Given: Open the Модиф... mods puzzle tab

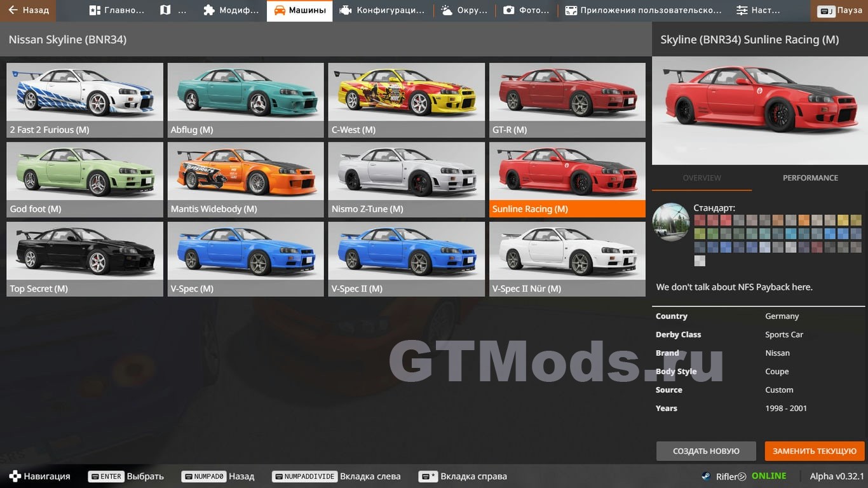Looking at the screenshot, I should pyautogui.click(x=231, y=10).
